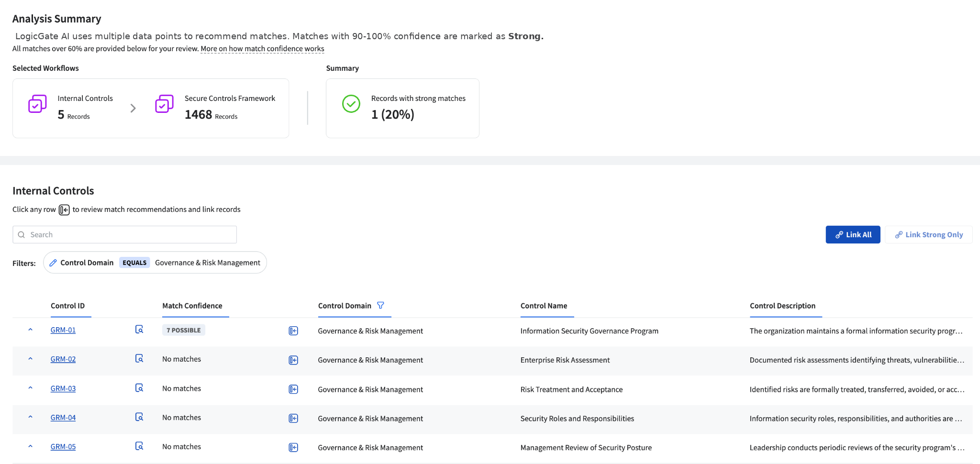The image size is (980, 464).
Task: Click GRM-02 description starting 'Documented risk assessments'
Action: (x=857, y=360)
